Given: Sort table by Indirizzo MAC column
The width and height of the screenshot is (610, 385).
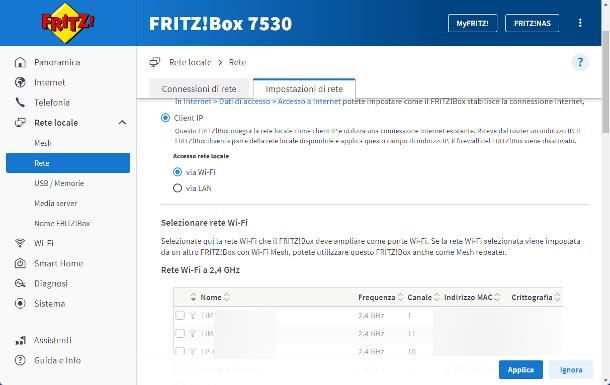Looking at the screenshot, I should point(472,297).
